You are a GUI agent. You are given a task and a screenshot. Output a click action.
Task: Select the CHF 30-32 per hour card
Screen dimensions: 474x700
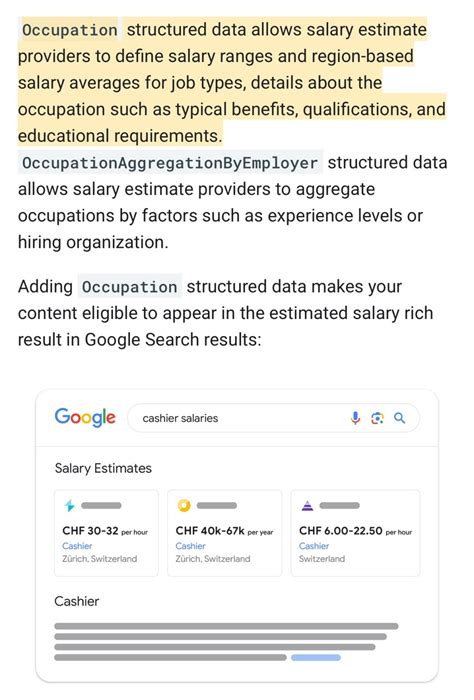[x=106, y=533]
